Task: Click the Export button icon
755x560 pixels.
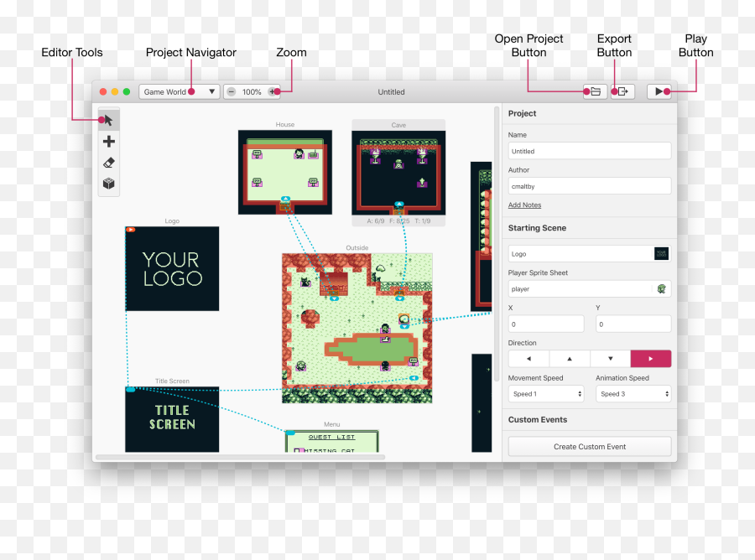Action: pyautogui.click(x=621, y=91)
